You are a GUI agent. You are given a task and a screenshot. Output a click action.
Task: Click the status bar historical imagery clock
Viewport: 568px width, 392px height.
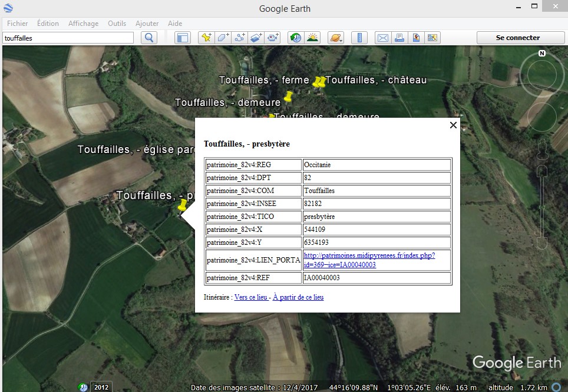pyautogui.click(x=83, y=387)
